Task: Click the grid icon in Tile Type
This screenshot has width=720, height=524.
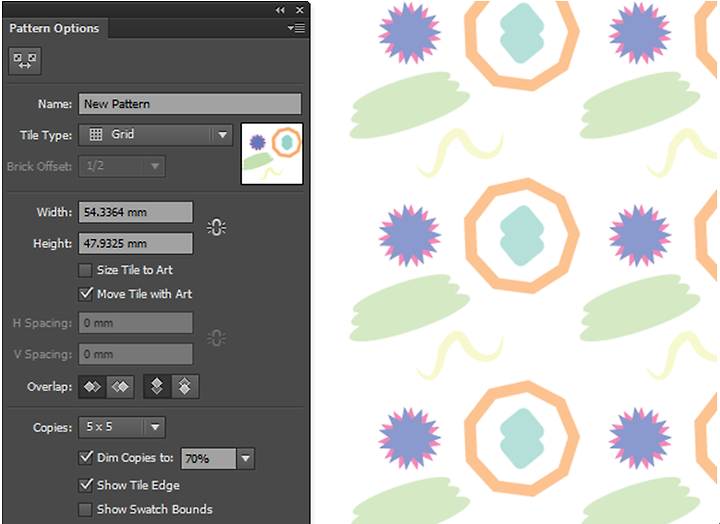Action: pos(96,135)
